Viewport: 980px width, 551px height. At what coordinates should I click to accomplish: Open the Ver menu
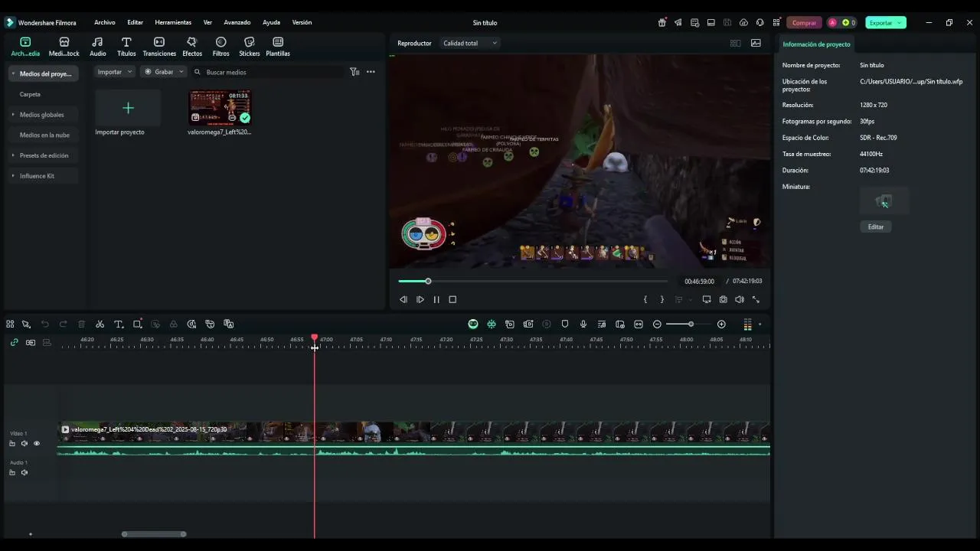coord(207,23)
